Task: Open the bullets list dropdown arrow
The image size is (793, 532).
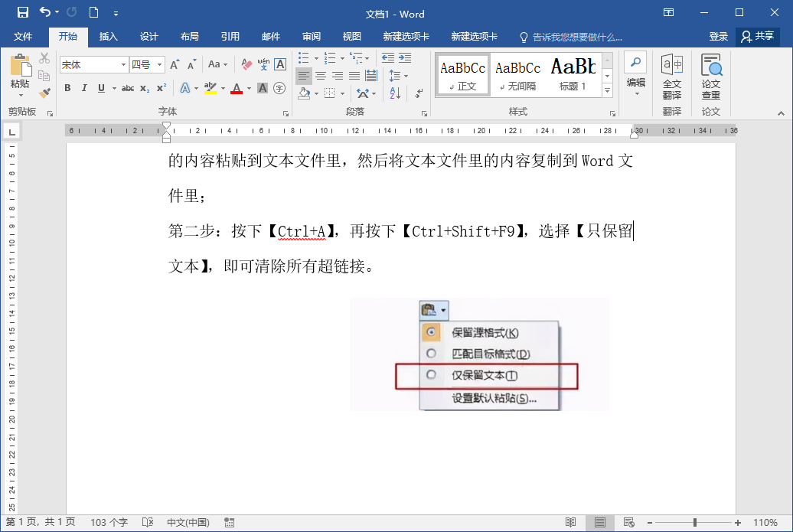Action: tap(317, 58)
